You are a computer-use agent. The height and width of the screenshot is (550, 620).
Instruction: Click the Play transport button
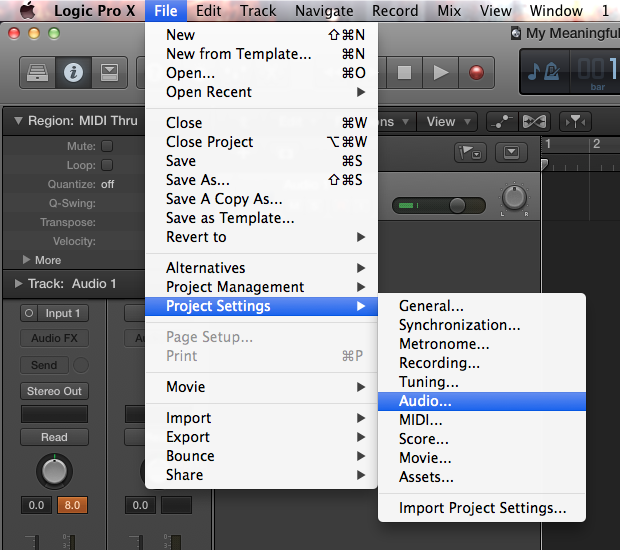[440, 72]
